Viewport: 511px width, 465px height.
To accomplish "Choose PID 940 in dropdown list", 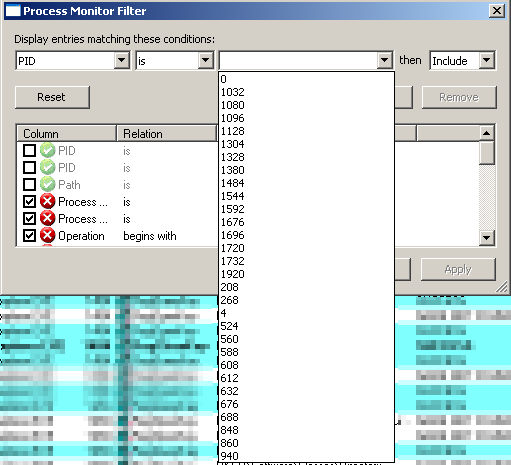I will click(306, 456).
